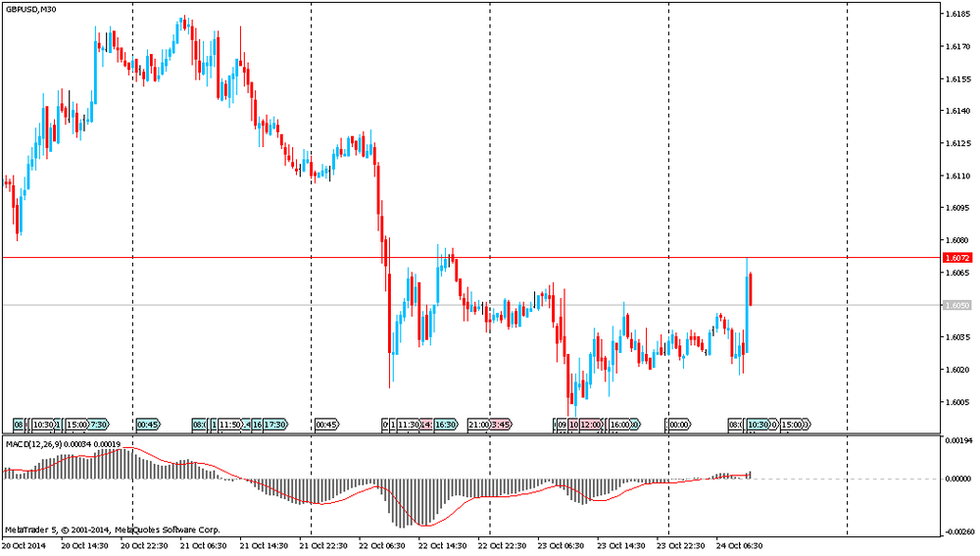980x556 pixels.
Task: Click the 00:00 event marker
Action: point(678,425)
